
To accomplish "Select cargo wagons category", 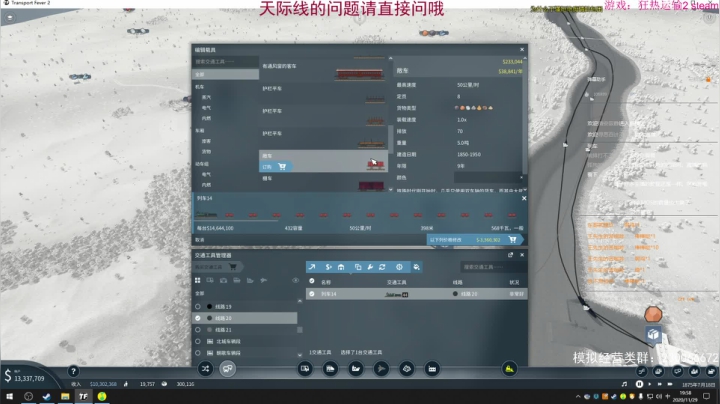I will coord(206,152).
